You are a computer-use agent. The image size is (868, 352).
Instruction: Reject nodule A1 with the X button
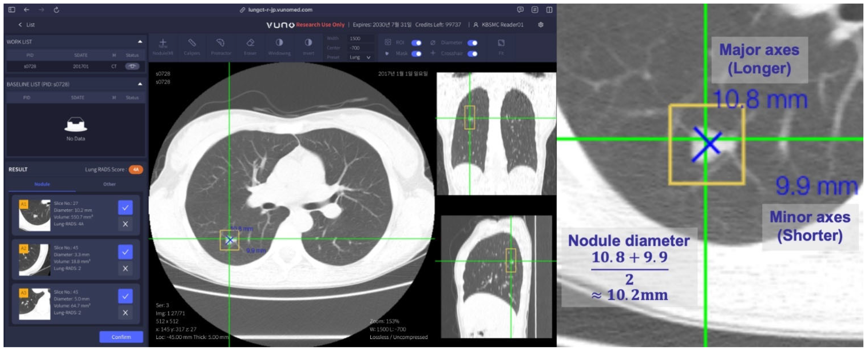point(125,224)
